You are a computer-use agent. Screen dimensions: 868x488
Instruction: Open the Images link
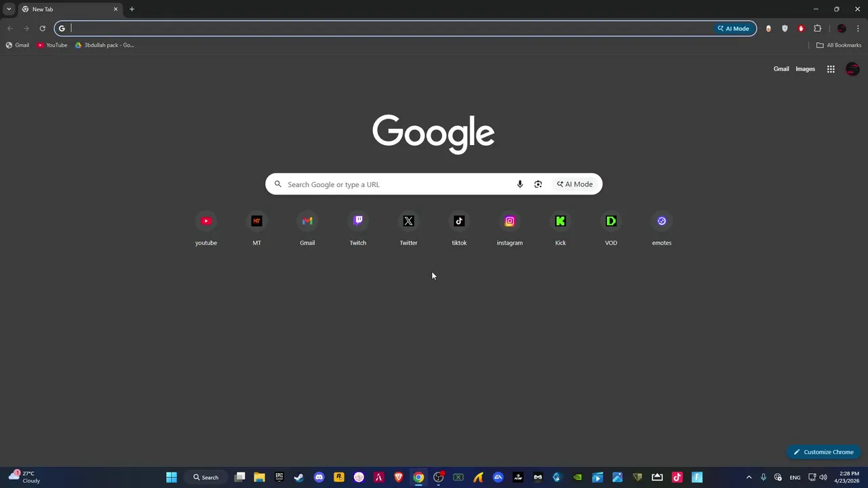[805, 69]
